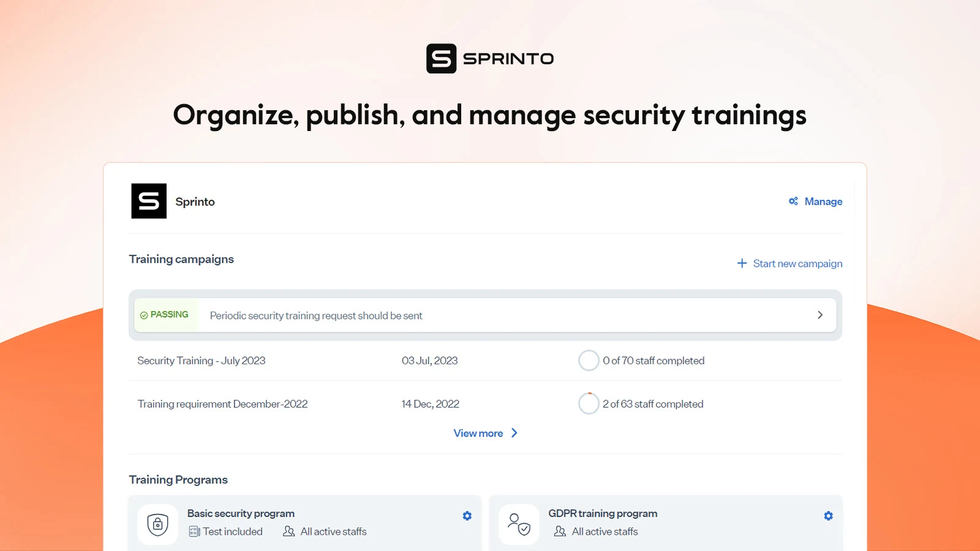Expand the View more chevron

point(514,433)
